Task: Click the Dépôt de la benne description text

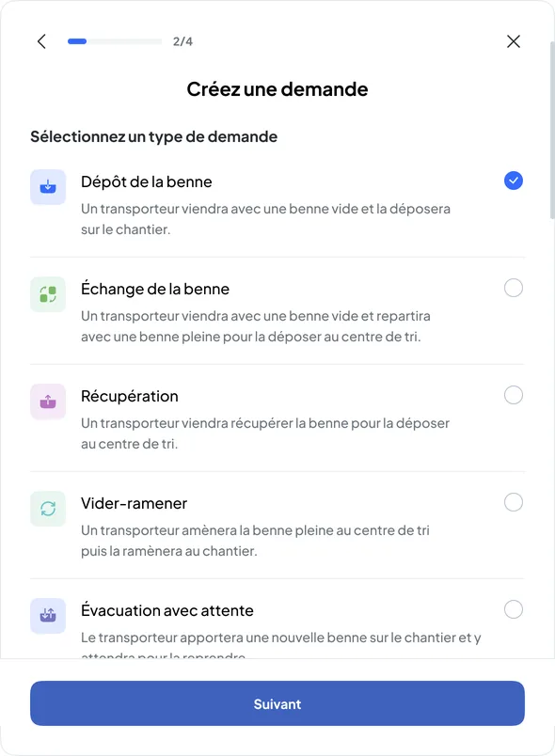Action: click(x=265, y=219)
